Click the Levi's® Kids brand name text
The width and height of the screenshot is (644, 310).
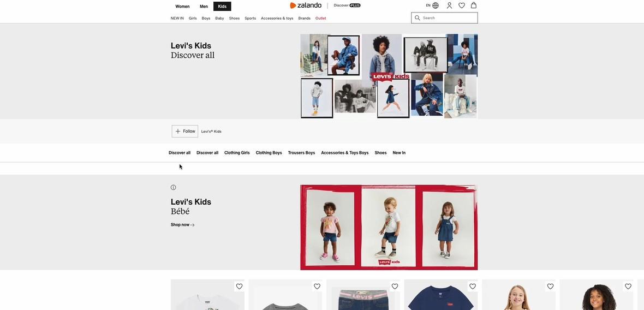coord(211,132)
